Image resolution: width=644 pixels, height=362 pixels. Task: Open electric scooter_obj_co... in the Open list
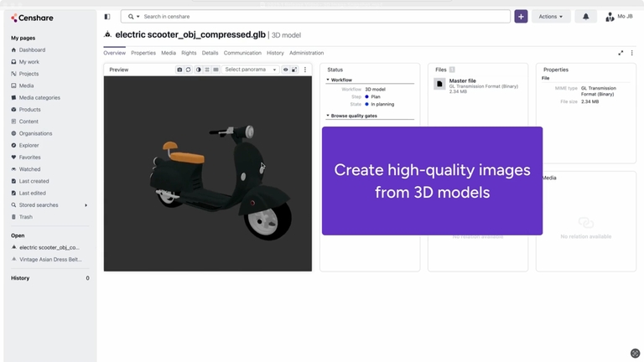[49, 247]
